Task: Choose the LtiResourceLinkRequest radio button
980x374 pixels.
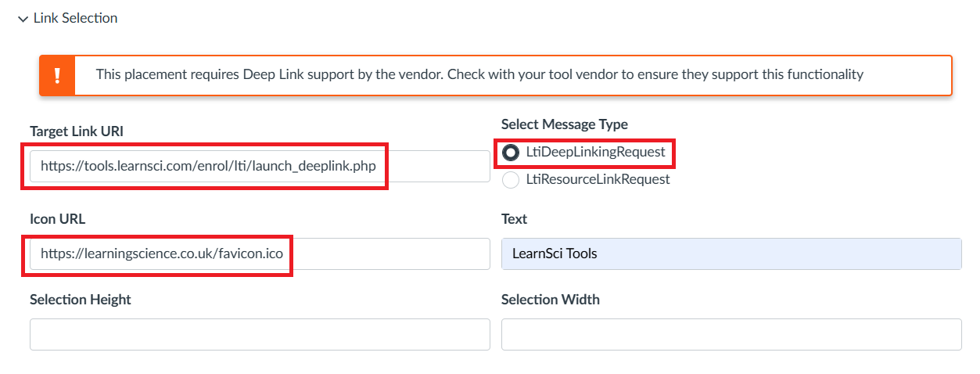Action: point(511,180)
